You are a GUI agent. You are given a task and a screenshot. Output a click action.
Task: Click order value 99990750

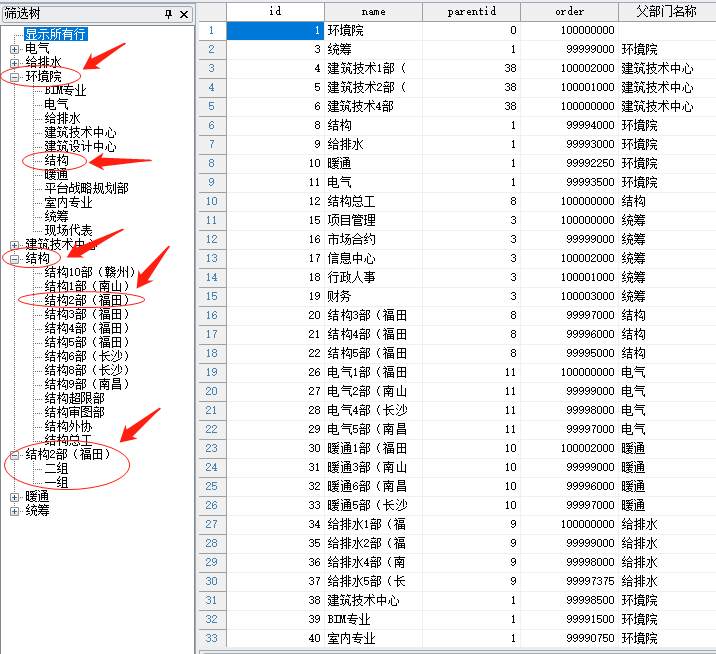coord(569,638)
